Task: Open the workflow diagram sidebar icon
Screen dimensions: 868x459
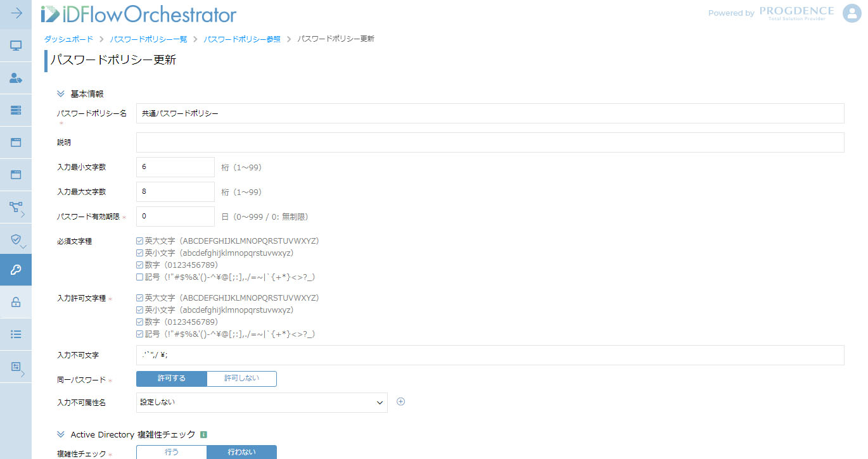Action: [16, 207]
